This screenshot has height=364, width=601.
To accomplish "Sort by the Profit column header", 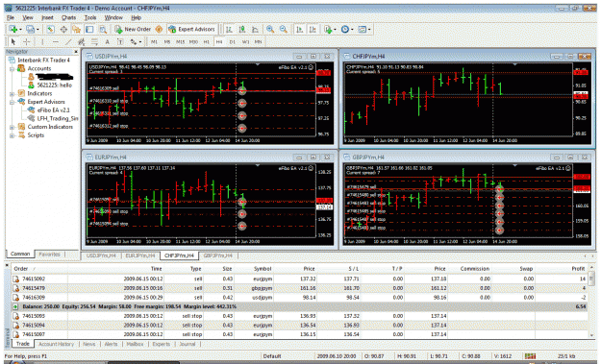I will coord(578,269).
